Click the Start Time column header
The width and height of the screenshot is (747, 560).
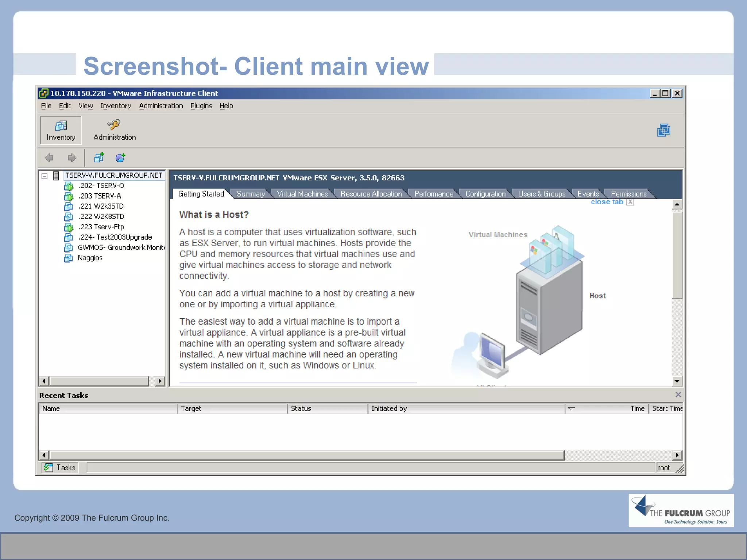(666, 409)
